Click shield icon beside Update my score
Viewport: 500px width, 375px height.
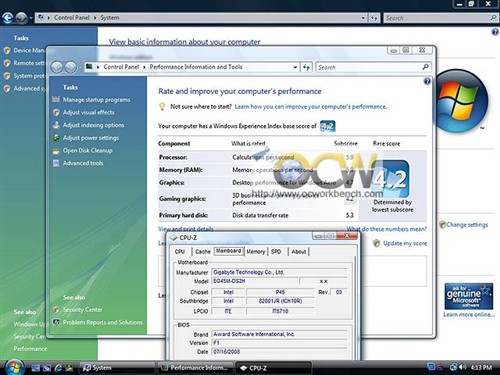coord(376,243)
